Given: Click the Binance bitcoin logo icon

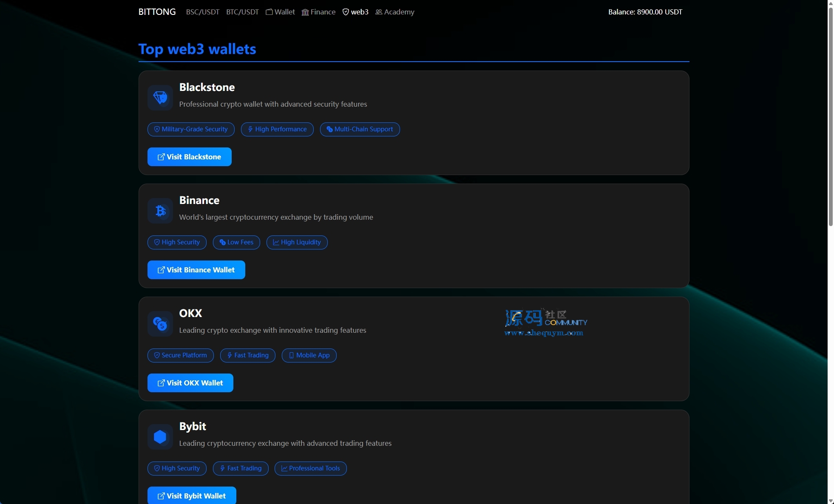Looking at the screenshot, I should pyautogui.click(x=160, y=210).
